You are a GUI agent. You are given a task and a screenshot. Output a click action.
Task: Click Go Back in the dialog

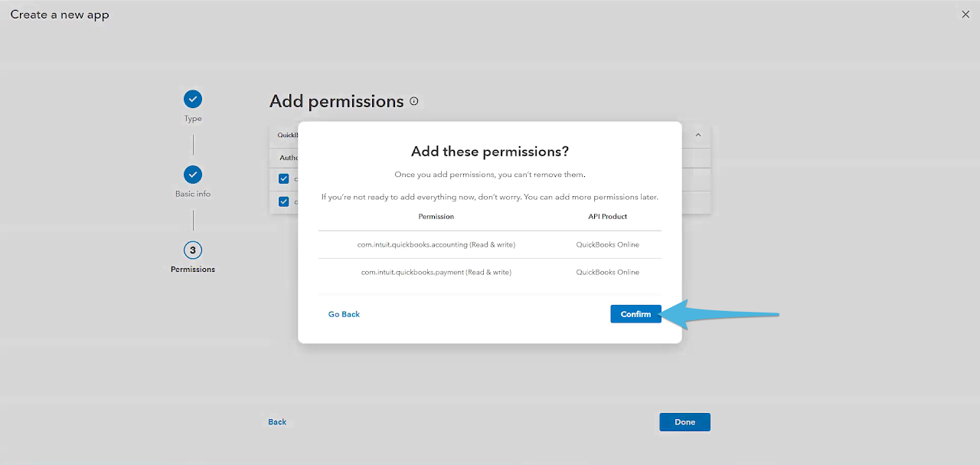344,314
